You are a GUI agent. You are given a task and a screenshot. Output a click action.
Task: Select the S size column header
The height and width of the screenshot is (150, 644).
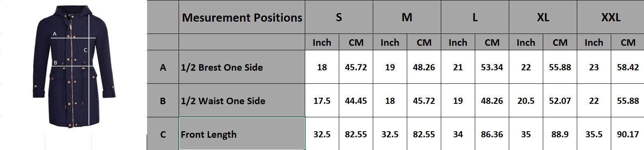point(339,17)
